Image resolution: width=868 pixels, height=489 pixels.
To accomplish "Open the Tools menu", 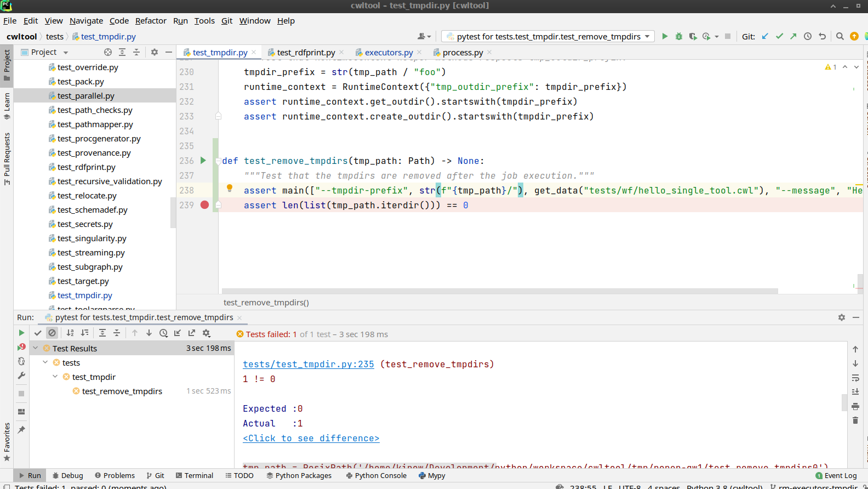I will [x=204, y=21].
